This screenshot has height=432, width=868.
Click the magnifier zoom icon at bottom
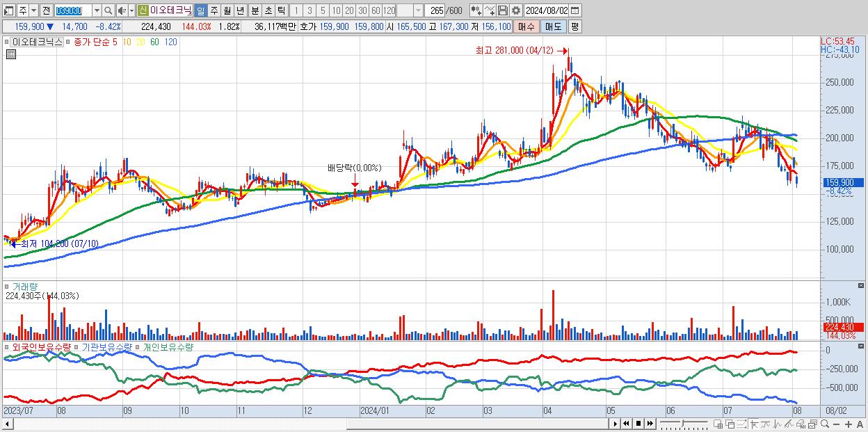click(825, 424)
